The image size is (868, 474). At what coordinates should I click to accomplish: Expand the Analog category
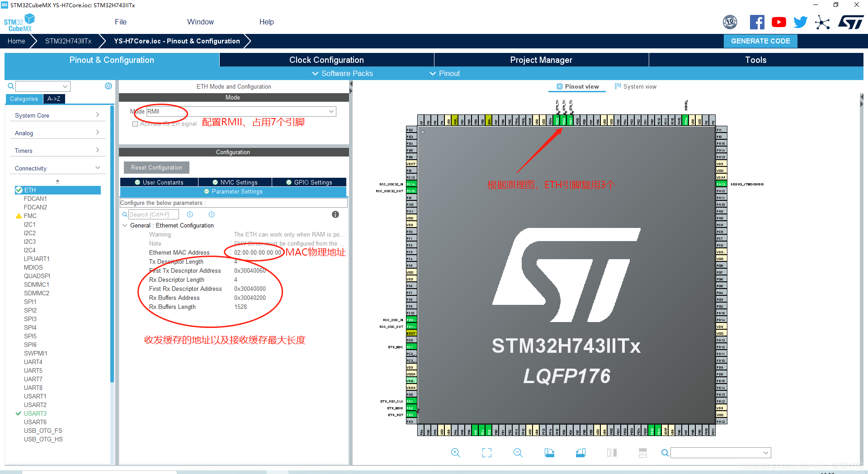click(x=57, y=133)
